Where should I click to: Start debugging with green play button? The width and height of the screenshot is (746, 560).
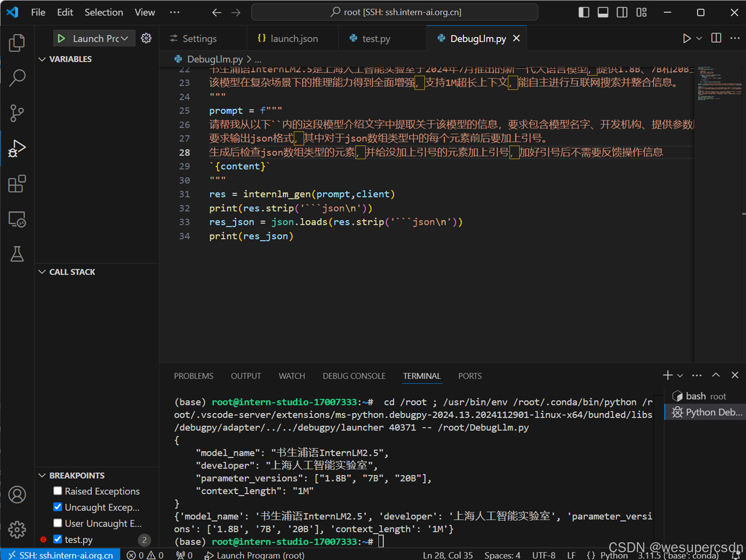pos(61,38)
